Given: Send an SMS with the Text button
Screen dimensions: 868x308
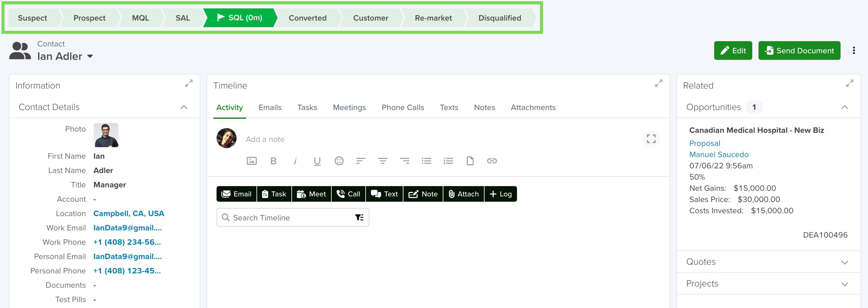Looking at the screenshot, I should point(384,194).
